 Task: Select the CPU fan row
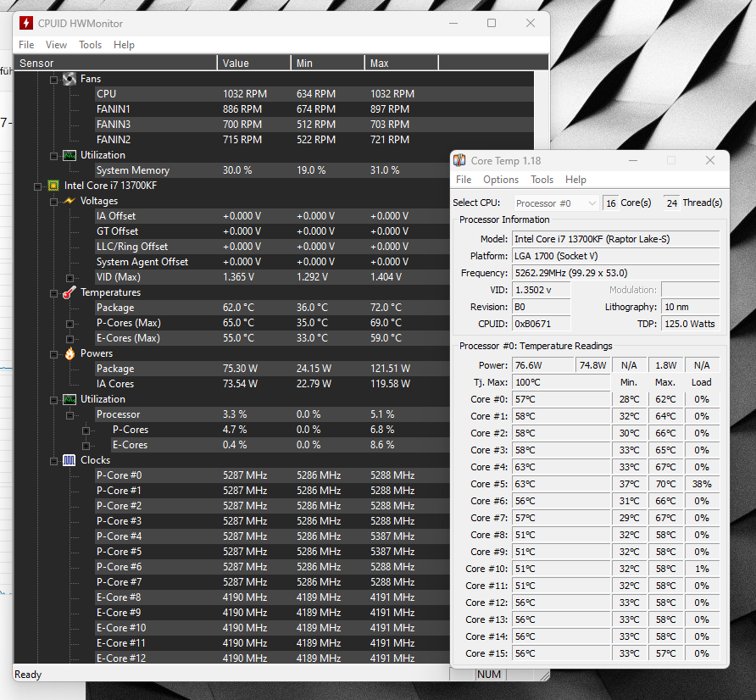(x=314, y=94)
